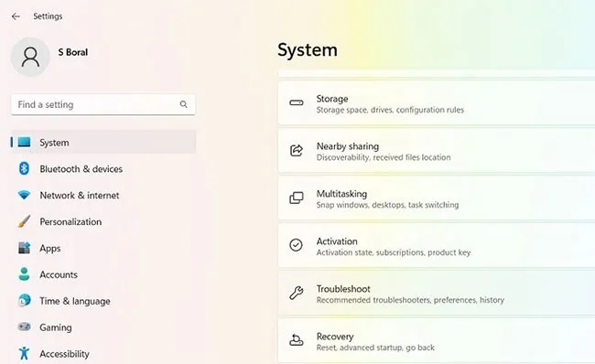Click the Troubleshoot wrench icon
The image size is (595, 364).
(x=297, y=293)
